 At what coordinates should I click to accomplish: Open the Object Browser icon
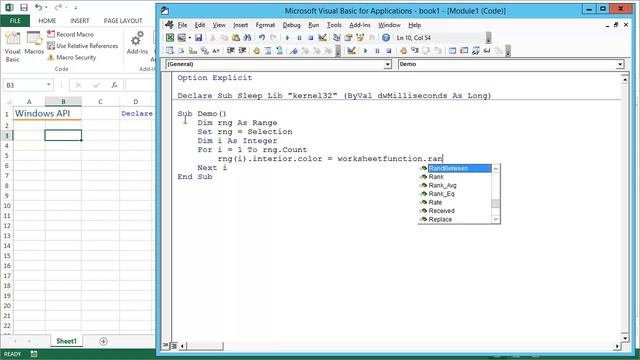click(x=360, y=38)
